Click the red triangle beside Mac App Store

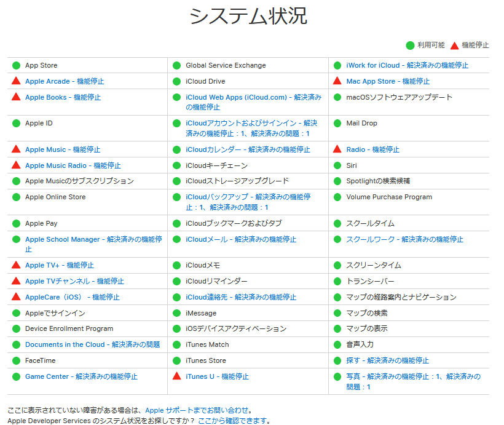pos(337,81)
